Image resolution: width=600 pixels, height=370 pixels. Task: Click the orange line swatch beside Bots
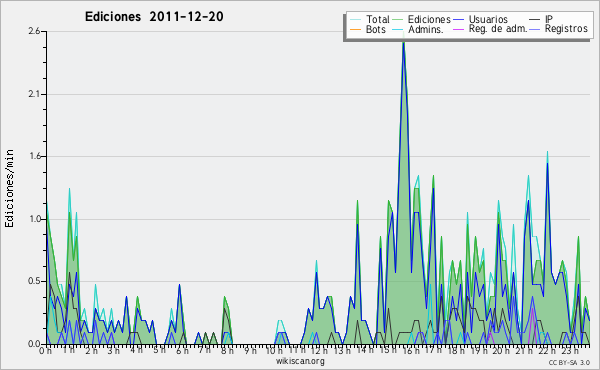355,29
